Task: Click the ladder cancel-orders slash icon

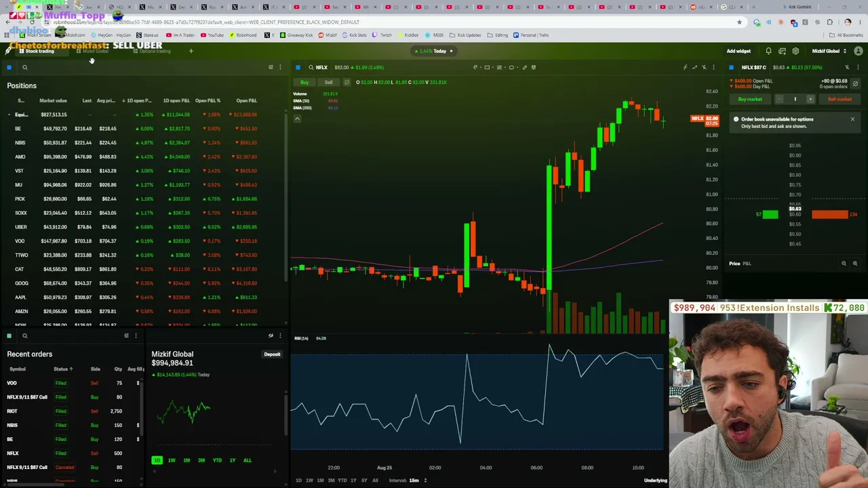Action: click(855, 83)
